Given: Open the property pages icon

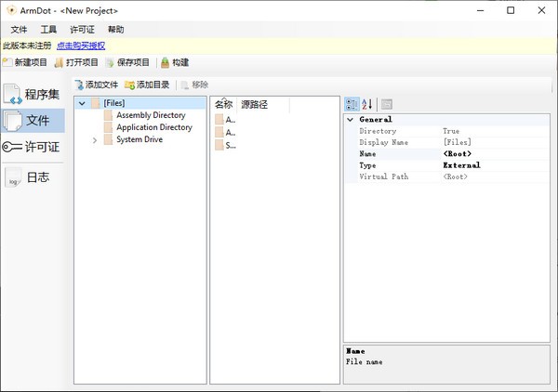Looking at the screenshot, I should 387,104.
